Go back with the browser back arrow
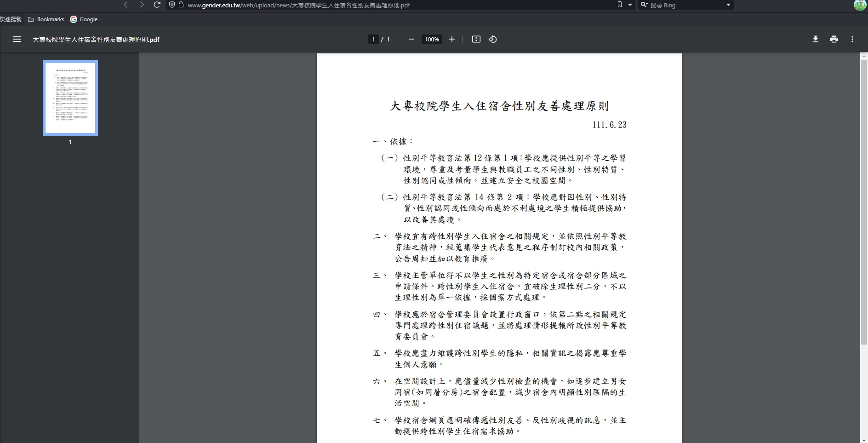Viewport: 868px width, 443px height. click(126, 5)
